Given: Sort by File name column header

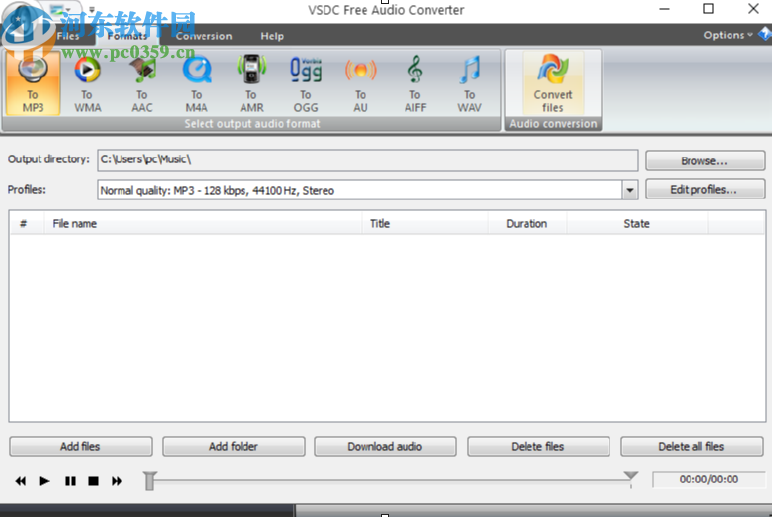Looking at the screenshot, I should point(203,224).
